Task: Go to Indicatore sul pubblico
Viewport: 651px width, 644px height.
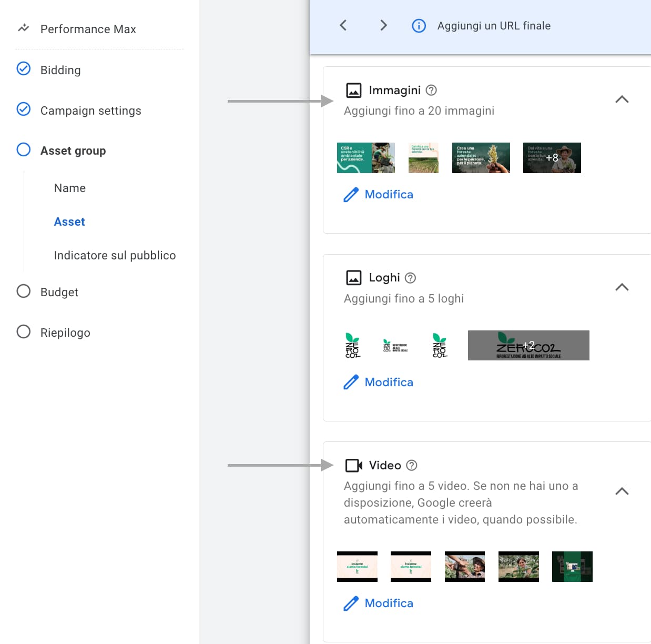Action: click(115, 256)
